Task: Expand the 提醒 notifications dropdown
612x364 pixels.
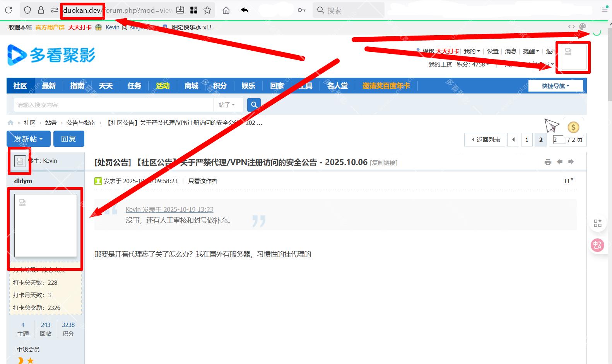Action: [x=531, y=51]
